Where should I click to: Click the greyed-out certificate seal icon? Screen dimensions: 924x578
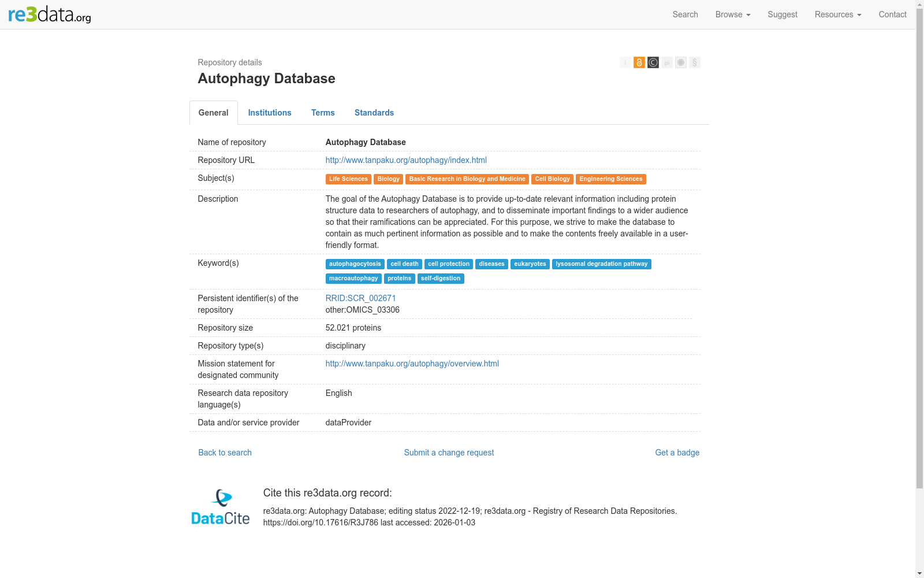coord(681,62)
